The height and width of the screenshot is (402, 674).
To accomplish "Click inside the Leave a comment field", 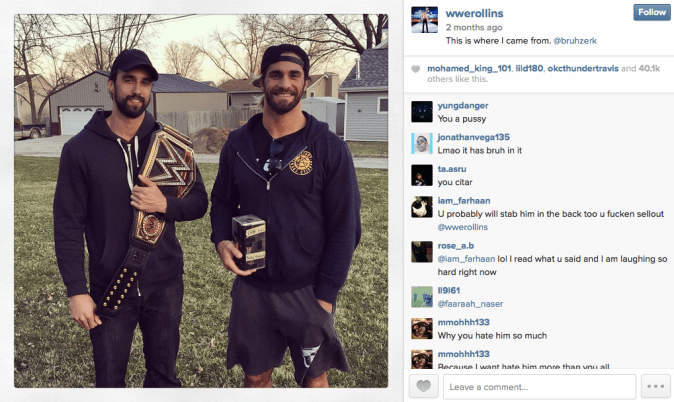I will [x=539, y=387].
